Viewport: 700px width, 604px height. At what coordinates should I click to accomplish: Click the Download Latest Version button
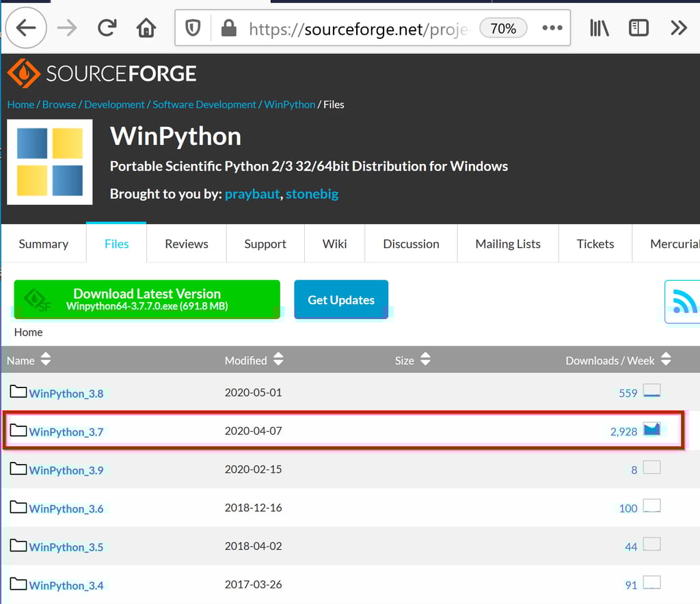click(147, 299)
